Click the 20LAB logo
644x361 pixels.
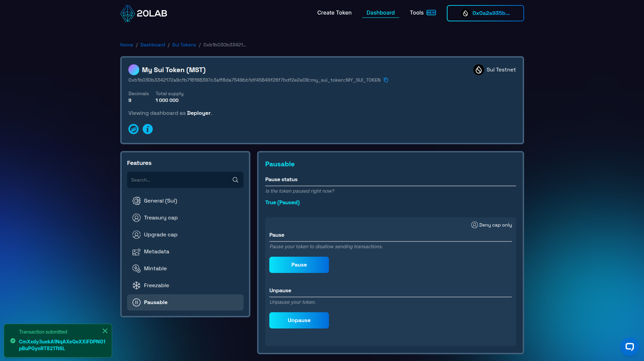pyautogui.click(x=144, y=13)
